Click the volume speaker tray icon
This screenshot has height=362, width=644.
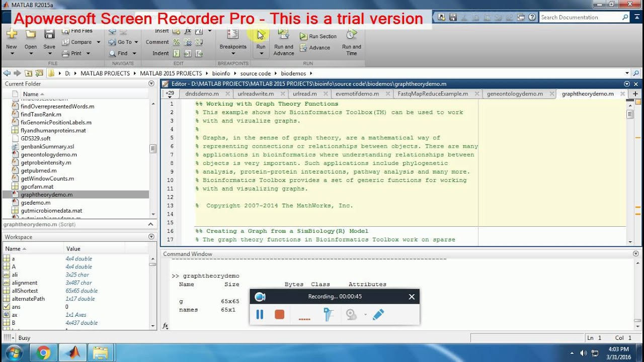[584, 353]
